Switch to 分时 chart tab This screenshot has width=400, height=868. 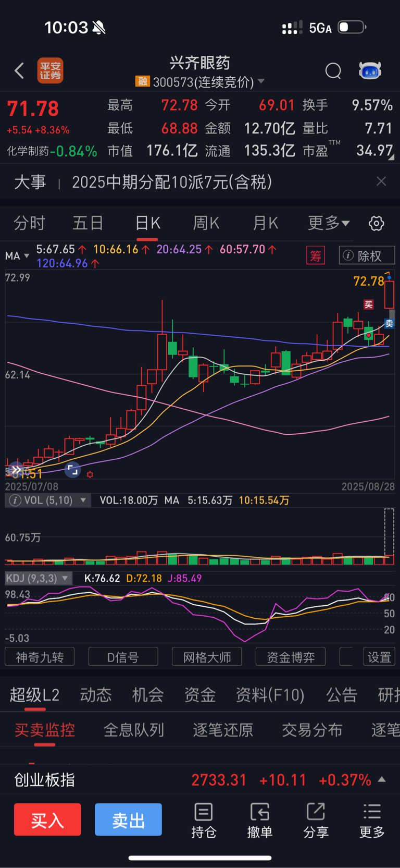30,223
